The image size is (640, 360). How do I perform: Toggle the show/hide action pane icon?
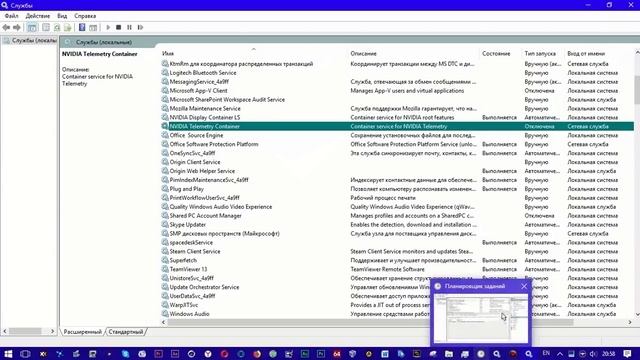point(93,27)
